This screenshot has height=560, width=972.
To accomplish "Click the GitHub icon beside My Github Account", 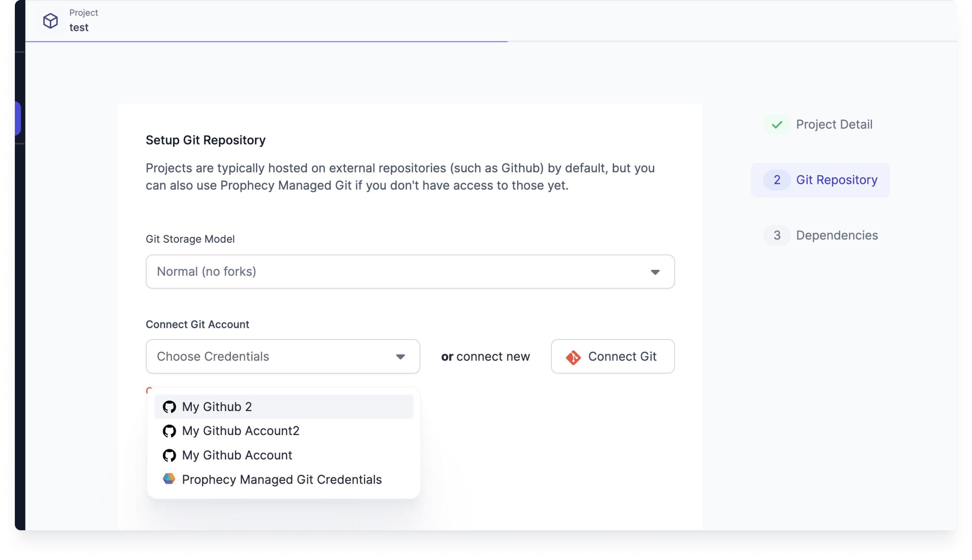I will point(170,455).
